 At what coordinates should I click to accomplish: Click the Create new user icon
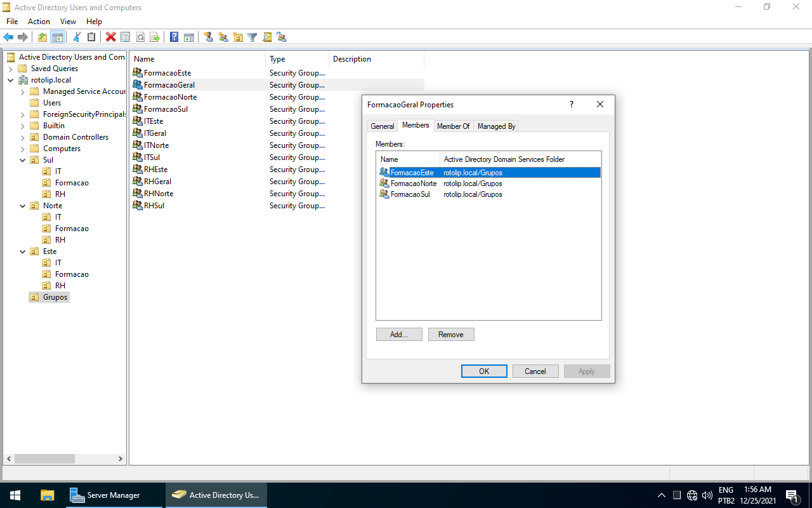coord(209,37)
